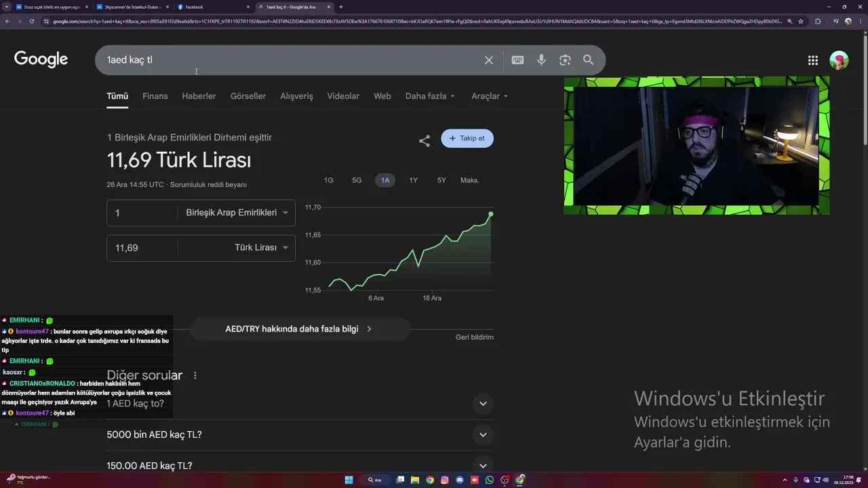Open target currency dropdown Türk Lirası
The image size is (868, 488).
[x=237, y=248]
